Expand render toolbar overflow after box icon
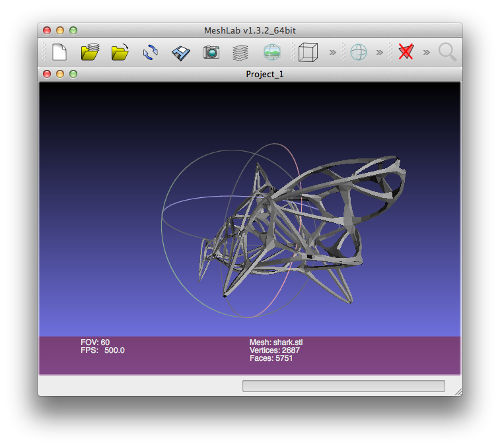This screenshot has width=500, height=448. [333, 52]
